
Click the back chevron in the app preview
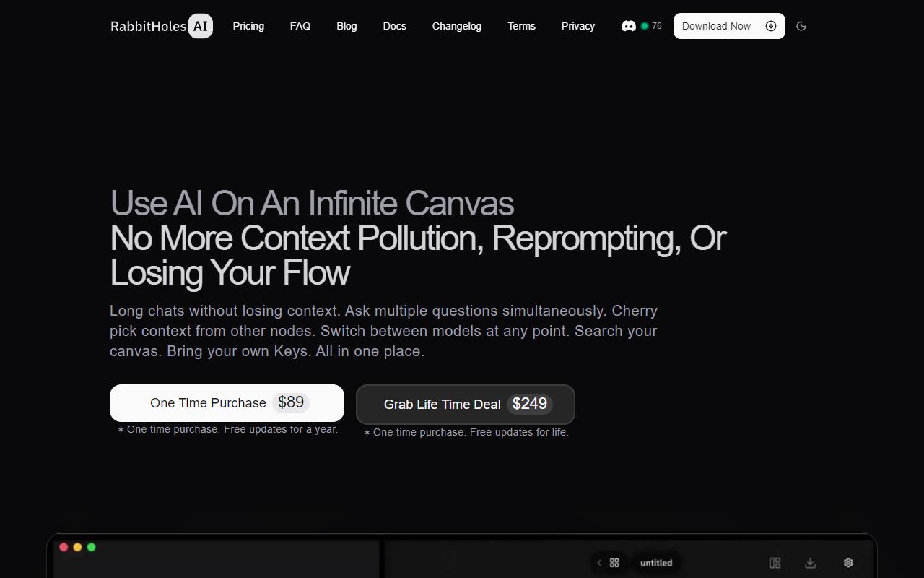pyautogui.click(x=598, y=563)
